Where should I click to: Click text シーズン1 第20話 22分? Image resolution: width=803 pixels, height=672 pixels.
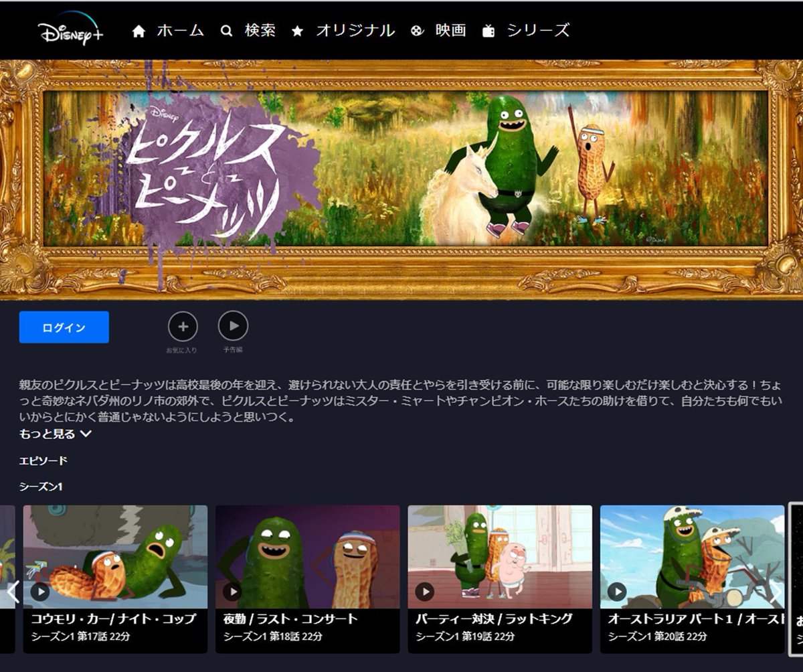point(657,637)
